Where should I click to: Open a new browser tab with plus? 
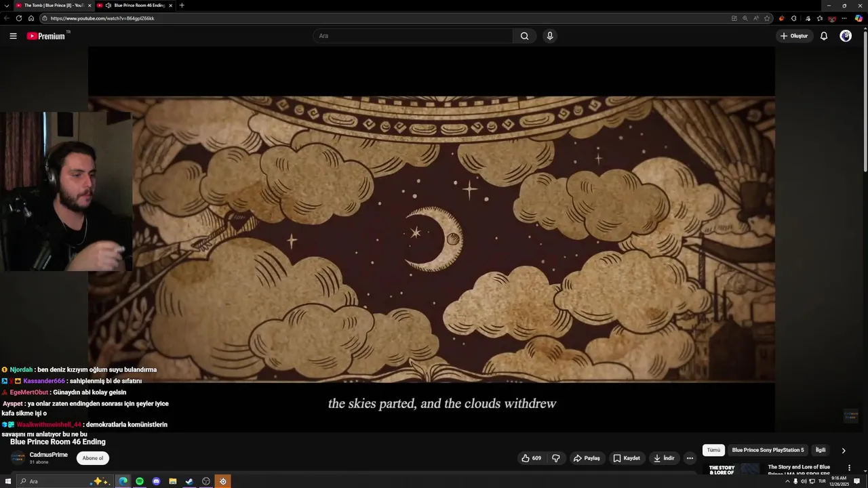point(181,5)
